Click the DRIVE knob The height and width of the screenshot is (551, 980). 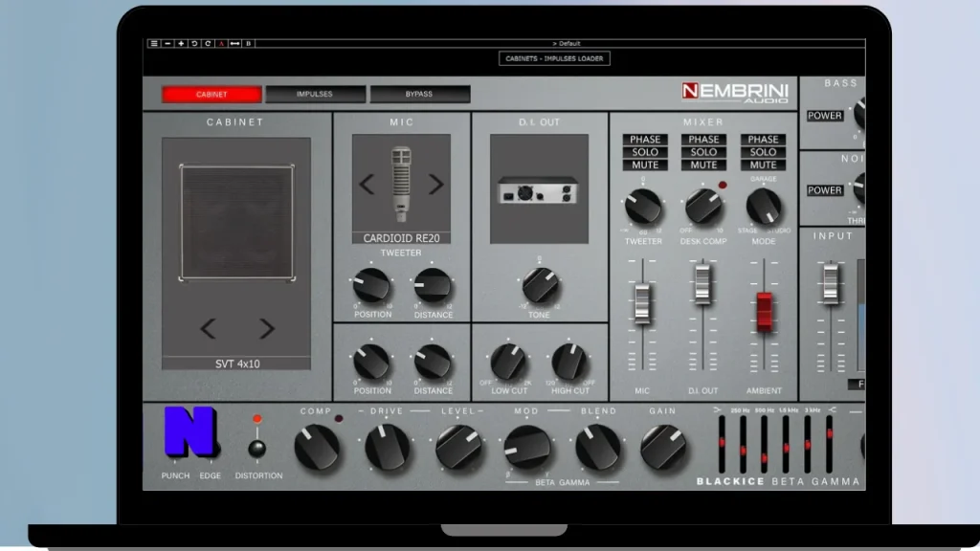(x=387, y=448)
